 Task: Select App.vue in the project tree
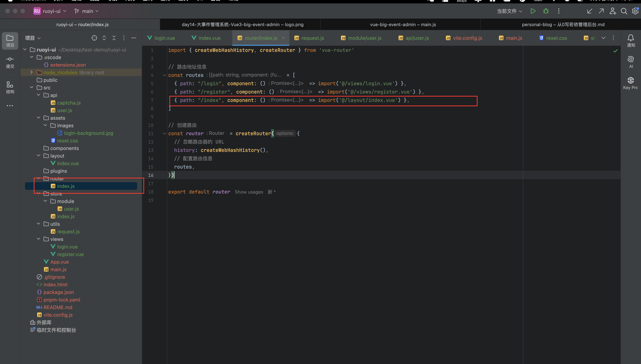(59, 262)
